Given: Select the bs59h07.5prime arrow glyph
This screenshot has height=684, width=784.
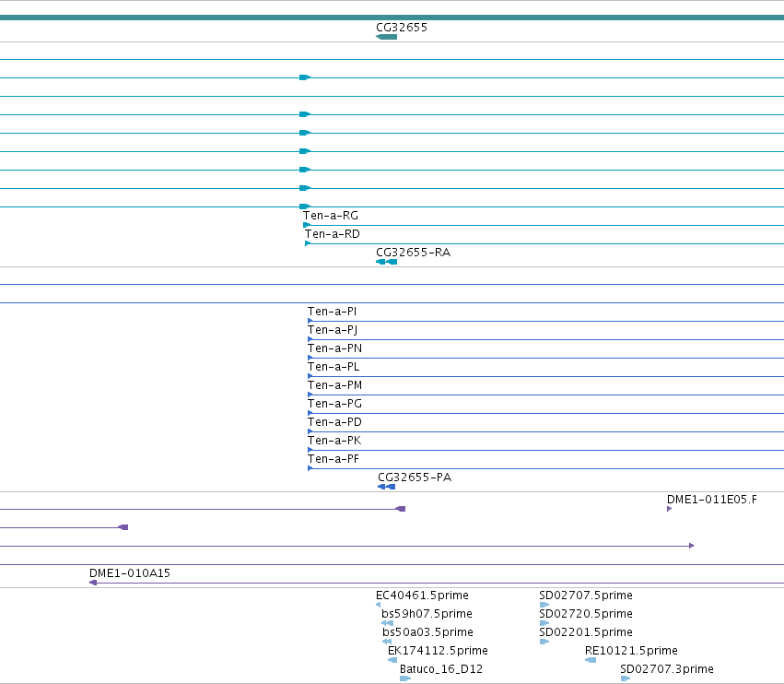Looking at the screenshot, I should click(x=388, y=623).
